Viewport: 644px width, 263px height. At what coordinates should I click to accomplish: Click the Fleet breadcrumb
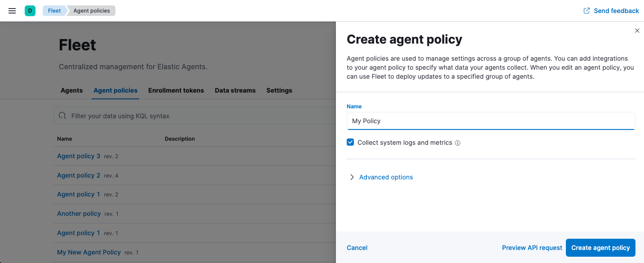54,11
